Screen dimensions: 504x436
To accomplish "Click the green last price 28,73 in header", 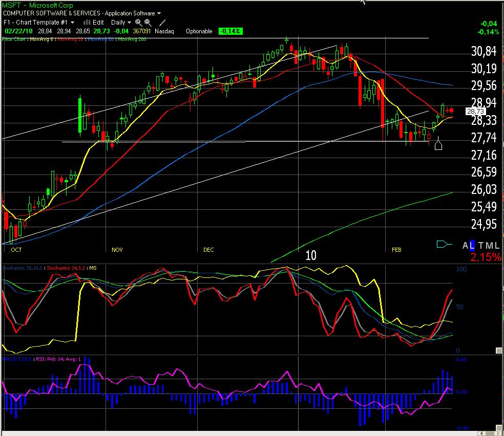I will 101,31.
